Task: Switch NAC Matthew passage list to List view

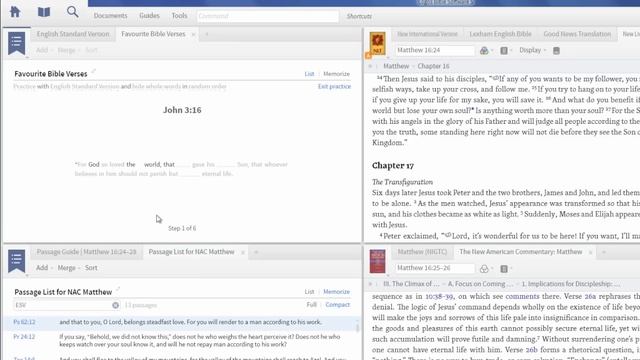Action: click(309, 292)
